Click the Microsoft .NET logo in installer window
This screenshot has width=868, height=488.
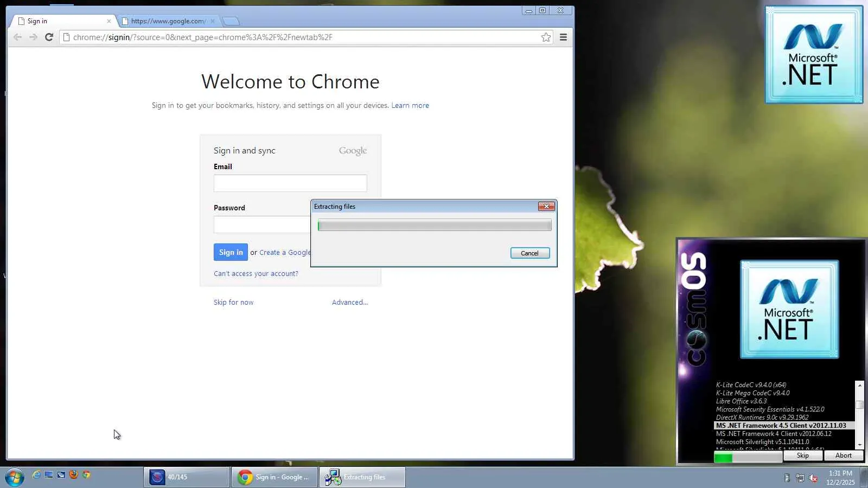[x=789, y=309]
